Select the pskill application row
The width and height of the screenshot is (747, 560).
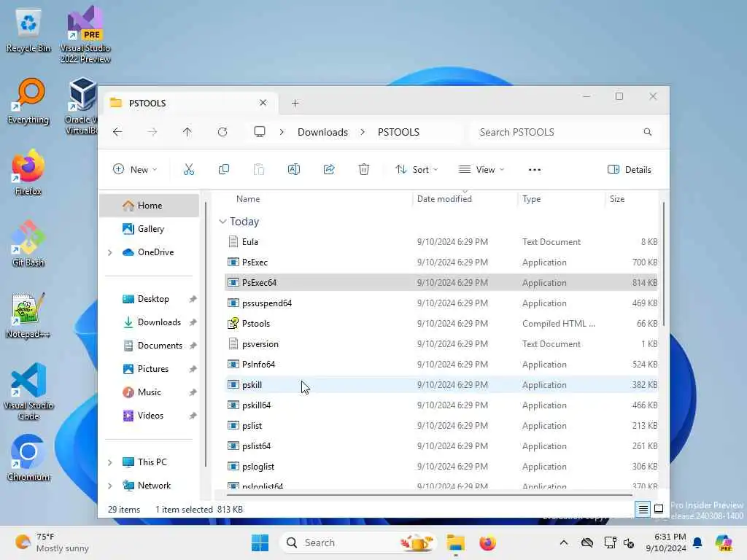441,385
